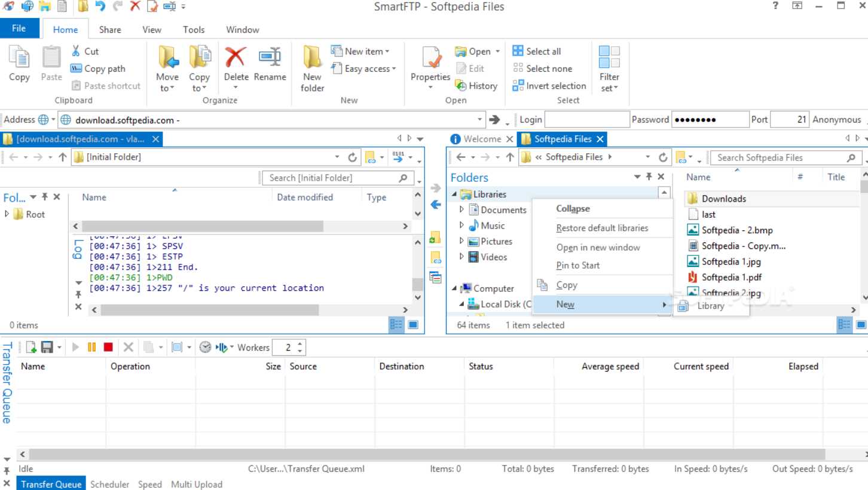Click the Port number field
The width and height of the screenshot is (868, 490).
pyautogui.click(x=790, y=120)
